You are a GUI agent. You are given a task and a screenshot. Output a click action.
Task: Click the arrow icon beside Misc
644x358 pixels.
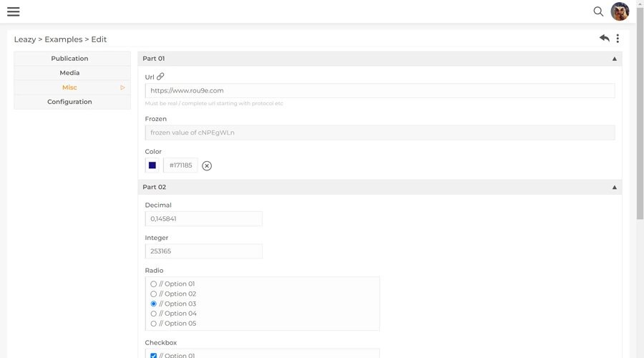(122, 87)
